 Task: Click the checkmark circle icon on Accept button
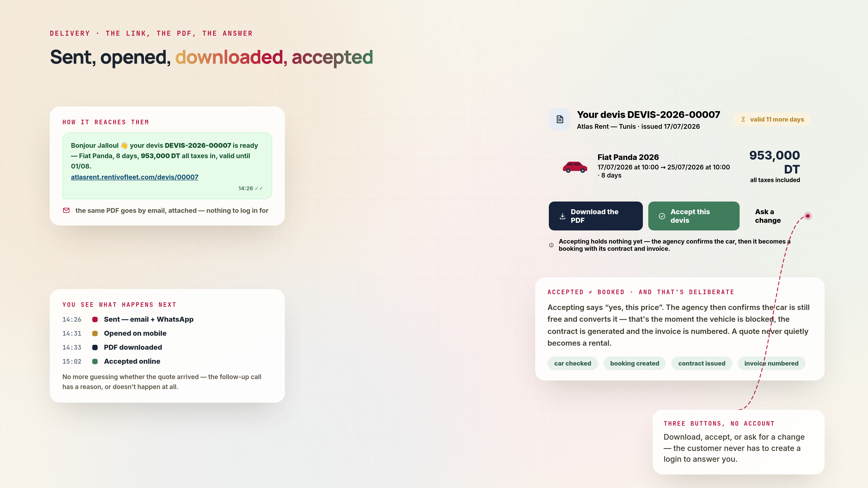(662, 216)
